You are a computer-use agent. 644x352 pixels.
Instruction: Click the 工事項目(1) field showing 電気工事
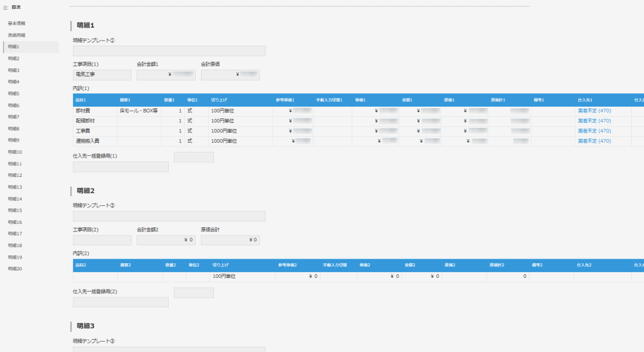pos(102,75)
